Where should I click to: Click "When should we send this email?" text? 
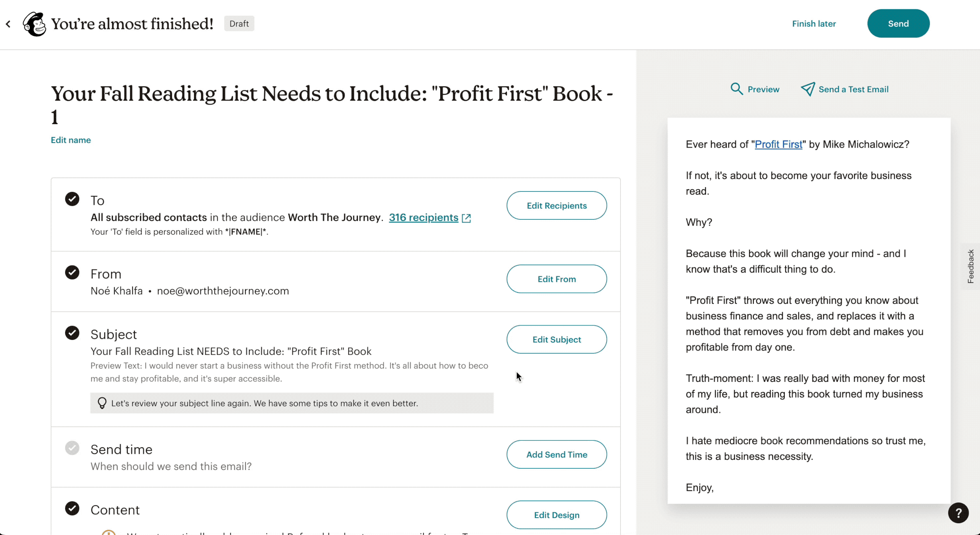171,466
